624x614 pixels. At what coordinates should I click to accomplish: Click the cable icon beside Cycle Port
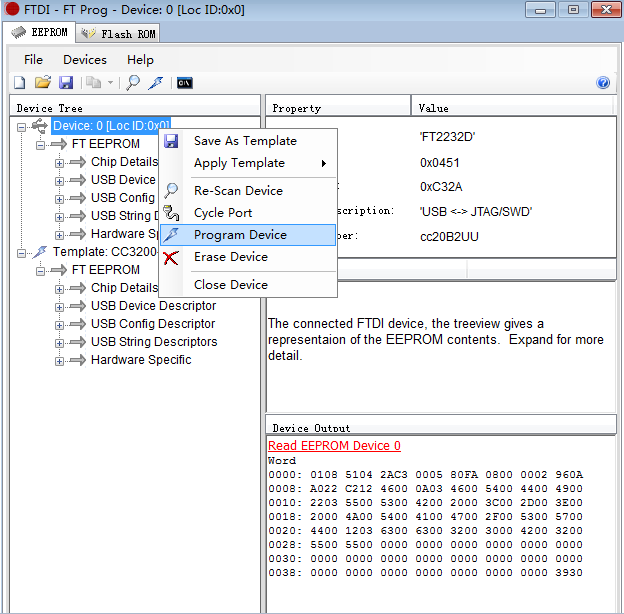click(171, 213)
